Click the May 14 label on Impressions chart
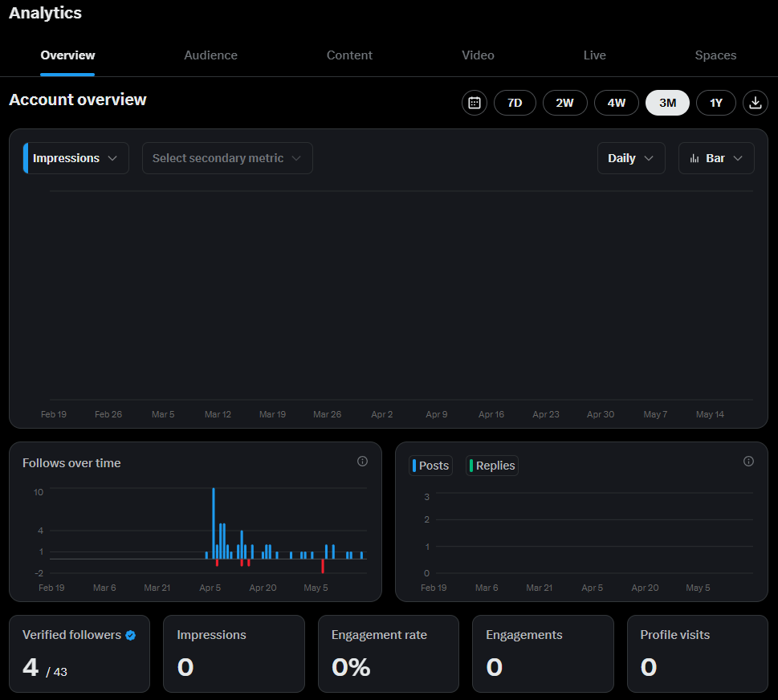Viewport: 778px width, 700px height. tap(710, 414)
